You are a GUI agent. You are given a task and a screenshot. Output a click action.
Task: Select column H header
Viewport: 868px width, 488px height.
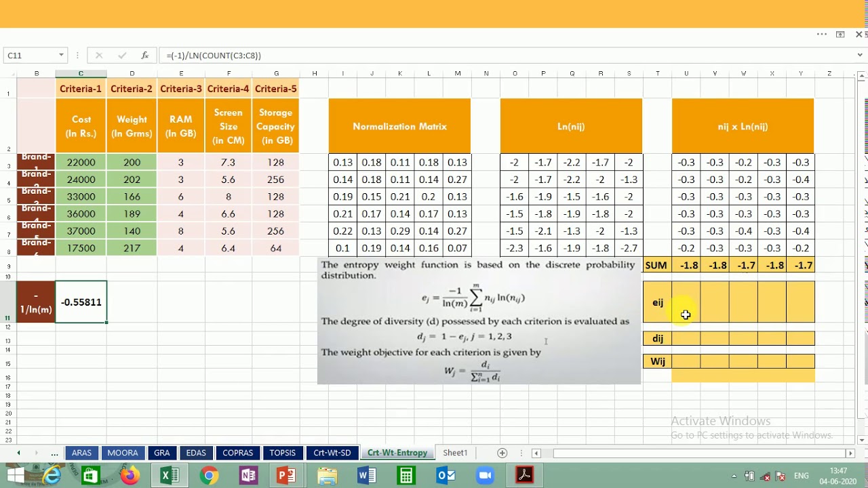click(314, 73)
